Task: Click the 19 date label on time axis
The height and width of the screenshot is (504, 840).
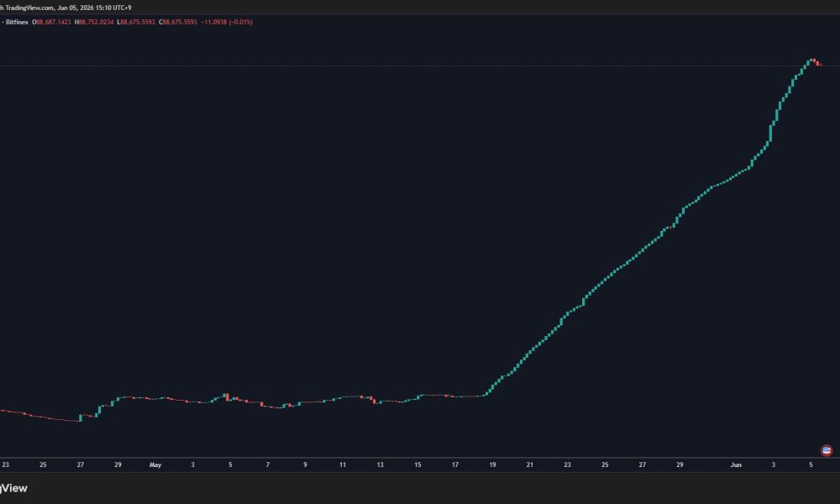Action: click(x=492, y=465)
